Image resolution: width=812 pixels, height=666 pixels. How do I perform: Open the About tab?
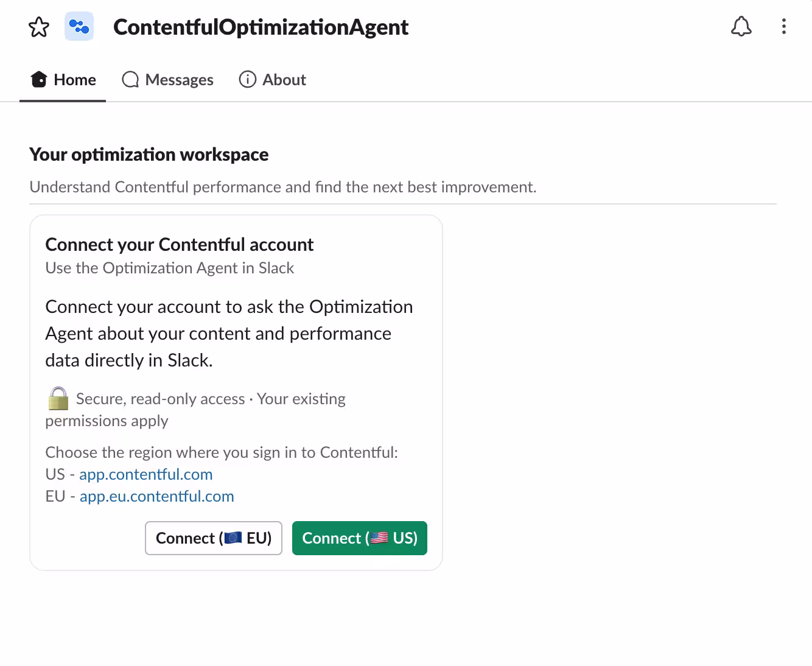(x=272, y=80)
